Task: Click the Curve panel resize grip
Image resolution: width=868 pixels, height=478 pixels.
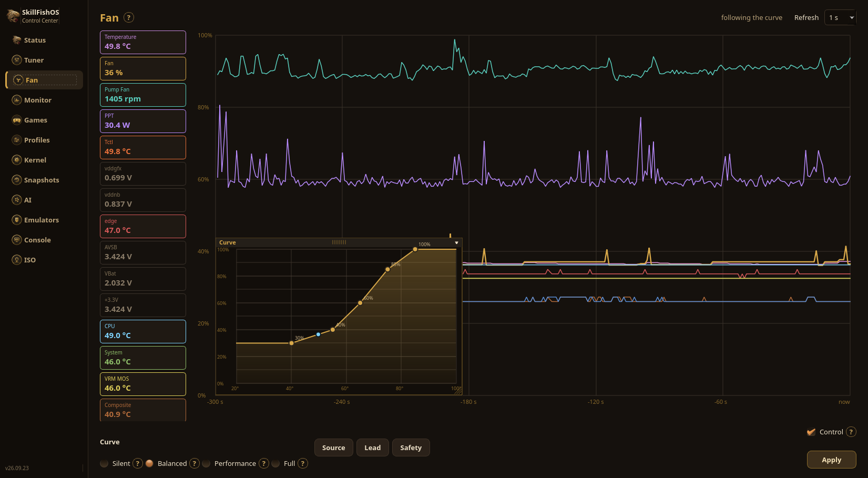Action: pyautogui.click(x=458, y=391)
